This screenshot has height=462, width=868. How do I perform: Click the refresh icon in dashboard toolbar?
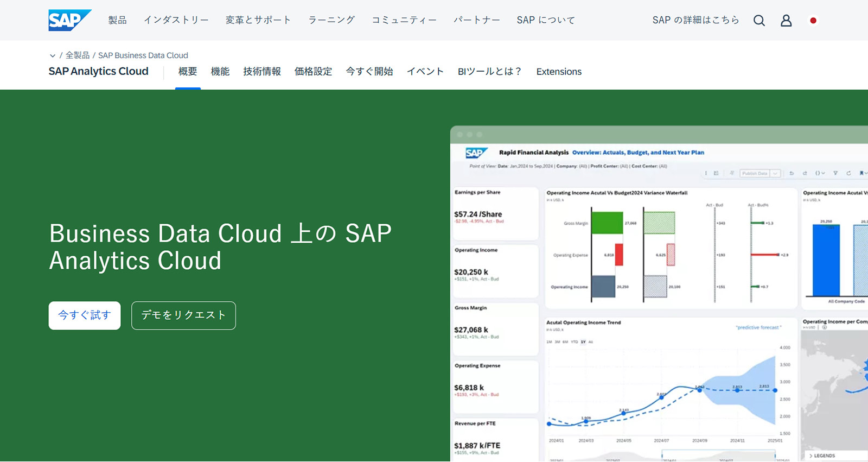coord(848,173)
